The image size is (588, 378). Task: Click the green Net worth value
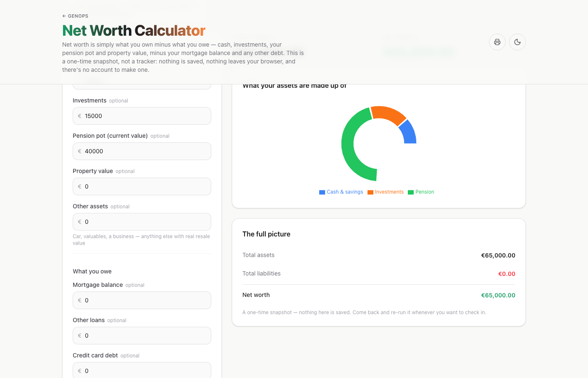coord(498,295)
